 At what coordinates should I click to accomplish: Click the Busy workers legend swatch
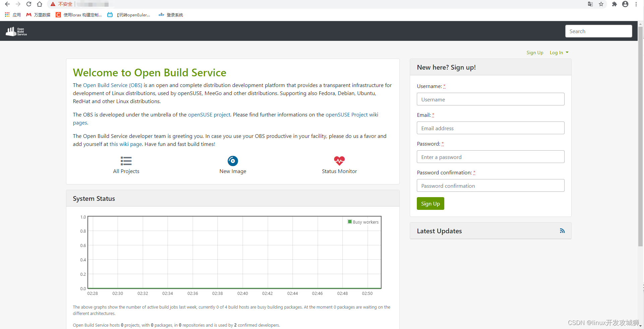(x=350, y=222)
